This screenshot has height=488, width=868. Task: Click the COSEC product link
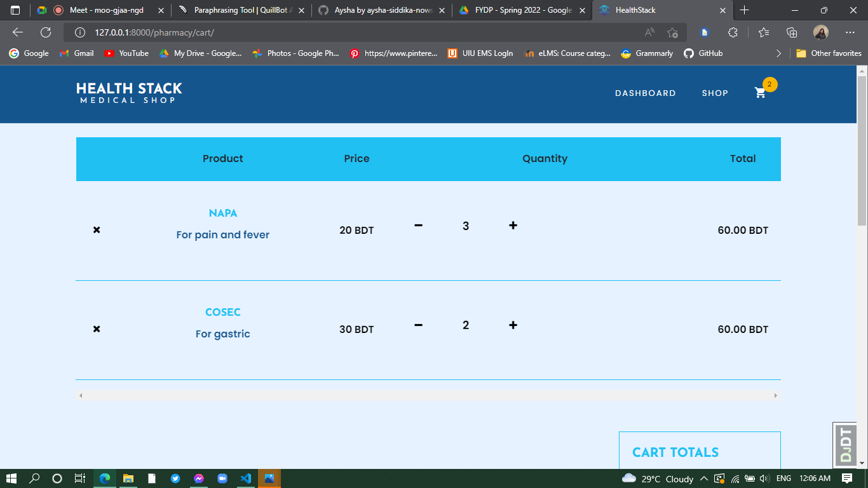pos(222,313)
